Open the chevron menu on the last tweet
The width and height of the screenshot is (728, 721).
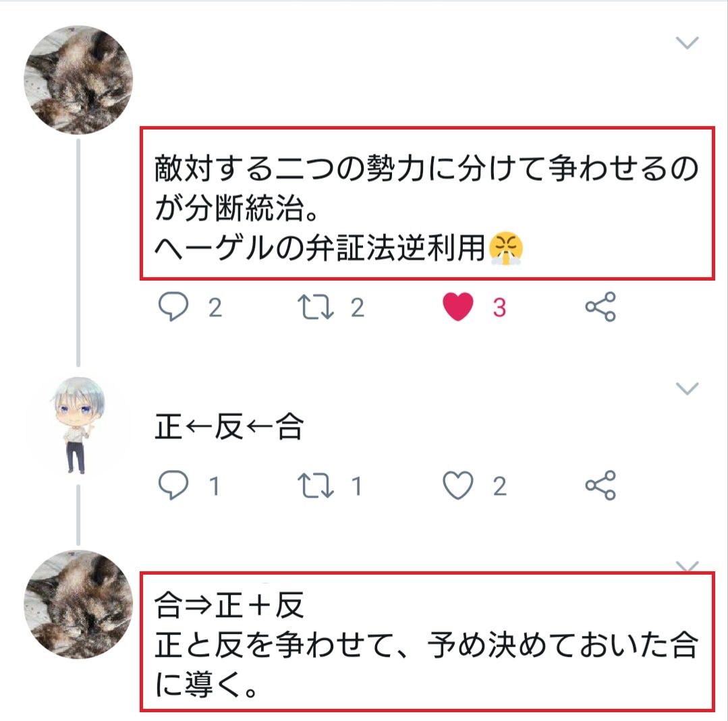point(687,565)
